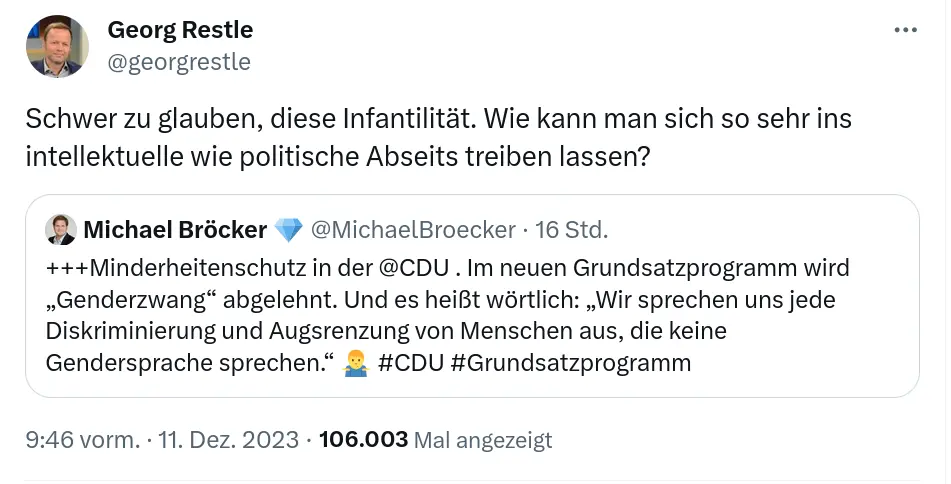The width and height of the screenshot is (951, 484).
Task: Go to the @MichaelBroecker handle
Action: tap(413, 230)
